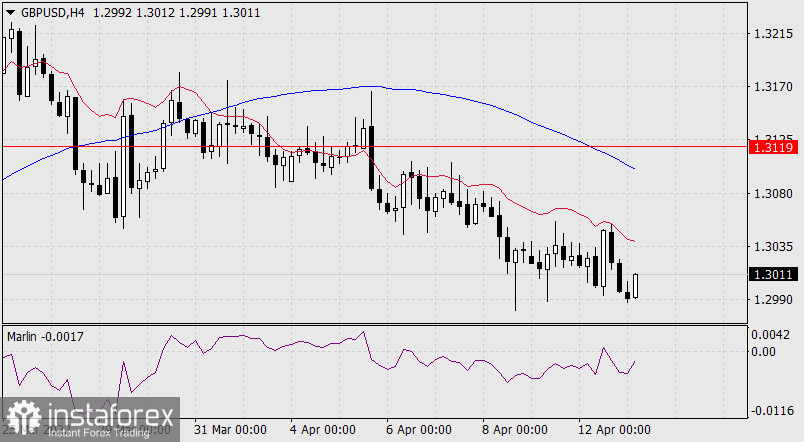This screenshot has width=804, height=442.
Task: Select the black 1.3011 current price label
Action: 772,274
